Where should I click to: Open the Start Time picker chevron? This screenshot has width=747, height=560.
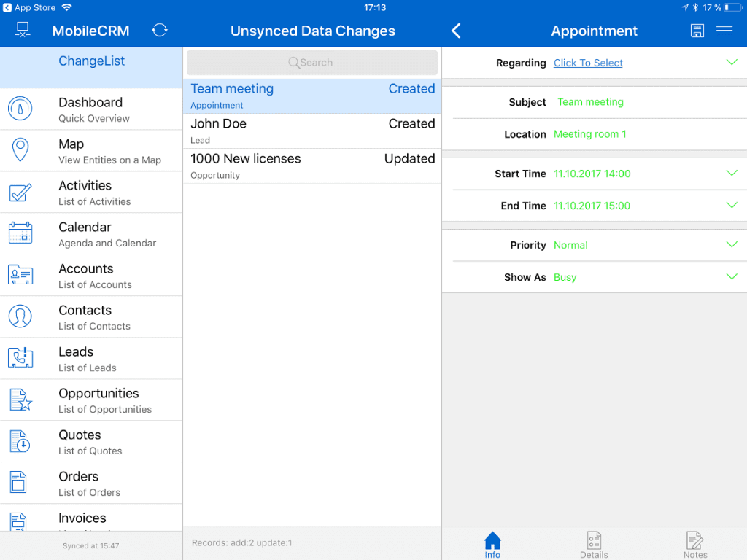click(x=732, y=174)
